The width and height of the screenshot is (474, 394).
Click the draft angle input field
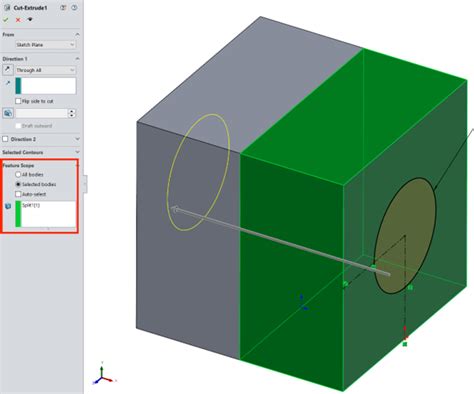point(41,113)
